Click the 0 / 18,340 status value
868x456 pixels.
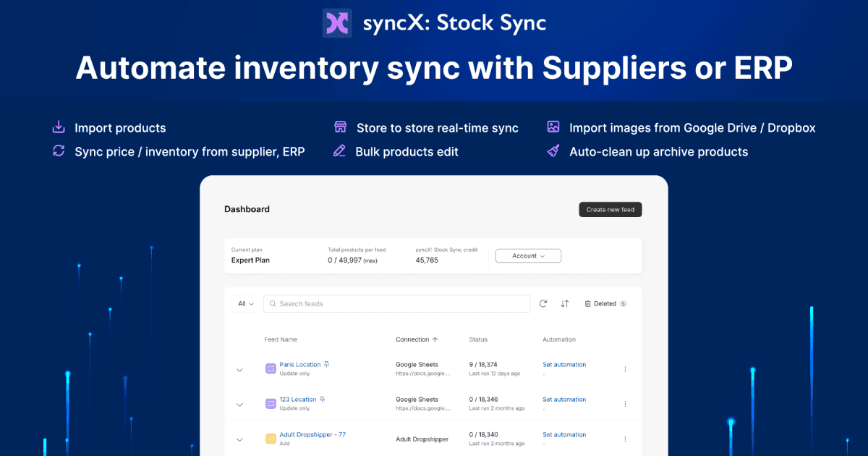click(x=483, y=434)
